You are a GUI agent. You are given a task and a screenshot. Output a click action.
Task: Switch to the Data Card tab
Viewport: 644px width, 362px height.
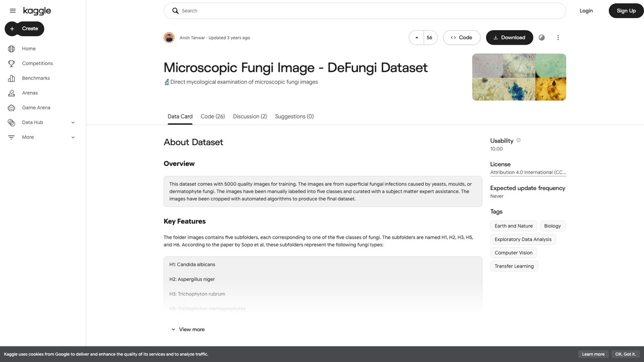pyautogui.click(x=180, y=116)
